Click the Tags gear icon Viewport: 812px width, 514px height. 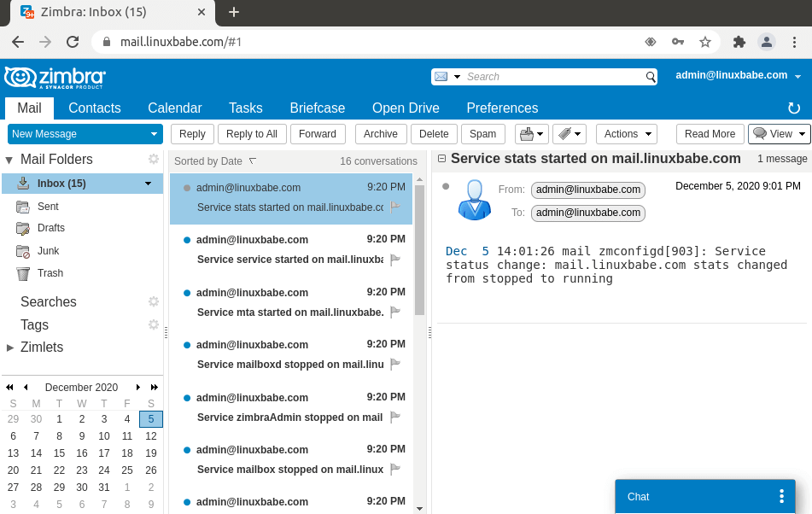tap(154, 324)
